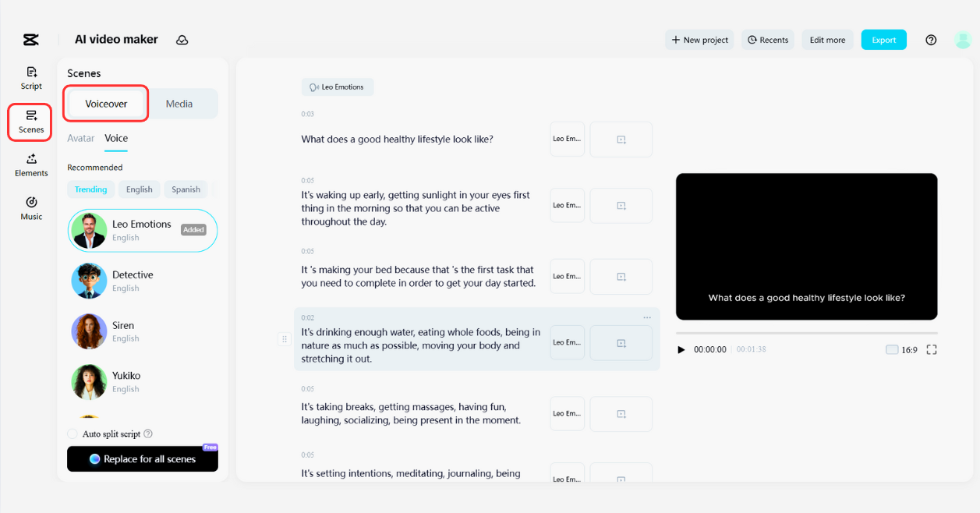
Task: Open the help question mark icon
Action: coord(931,40)
